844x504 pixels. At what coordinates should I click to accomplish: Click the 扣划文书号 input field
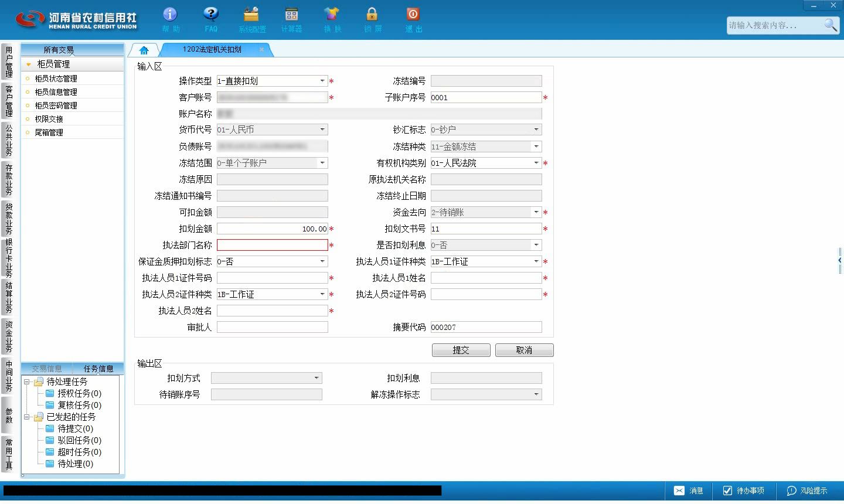tap(486, 229)
